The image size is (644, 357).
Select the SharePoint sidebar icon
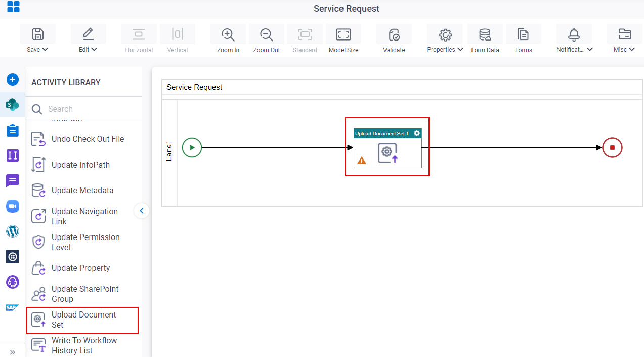13,105
